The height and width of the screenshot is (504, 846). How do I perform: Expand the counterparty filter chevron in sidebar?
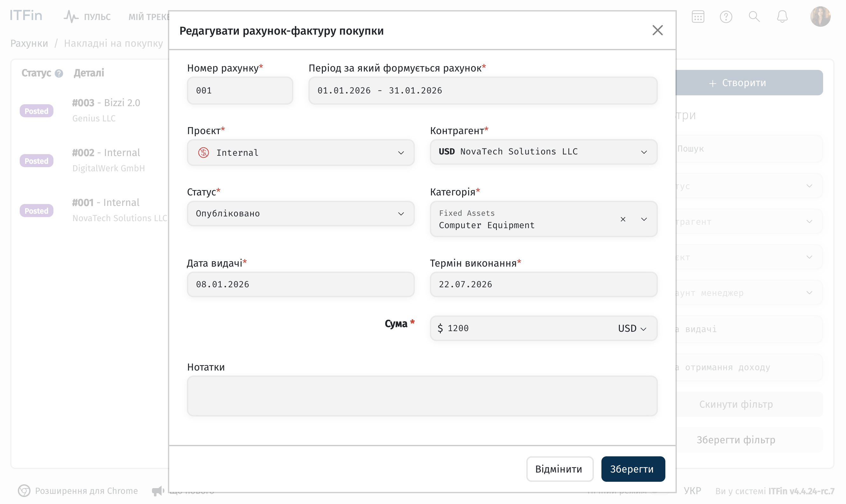809,221
